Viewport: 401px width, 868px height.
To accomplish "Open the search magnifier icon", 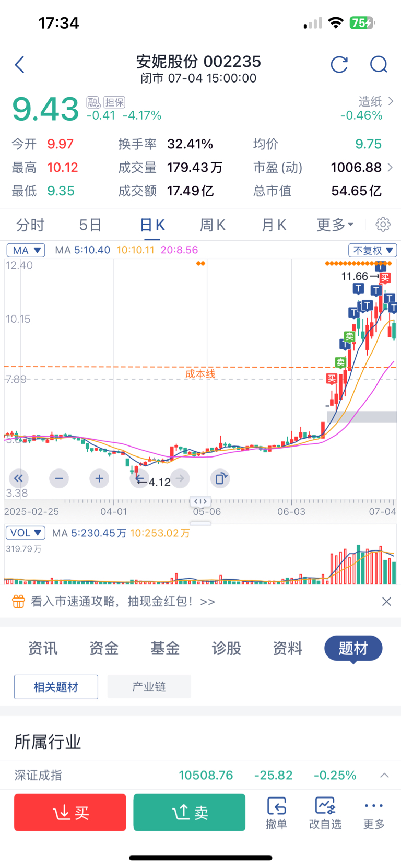I will tap(379, 65).
